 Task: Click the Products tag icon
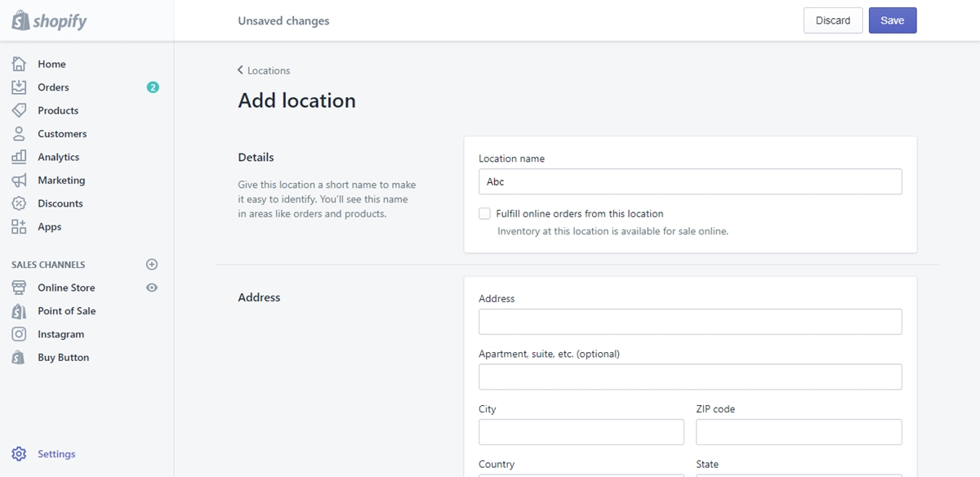[x=20, y=110]
